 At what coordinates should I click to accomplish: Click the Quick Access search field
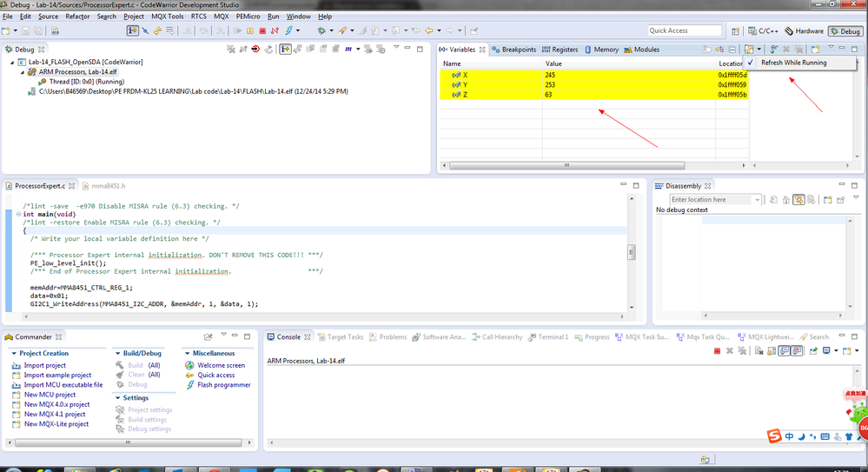pos(684,30)
